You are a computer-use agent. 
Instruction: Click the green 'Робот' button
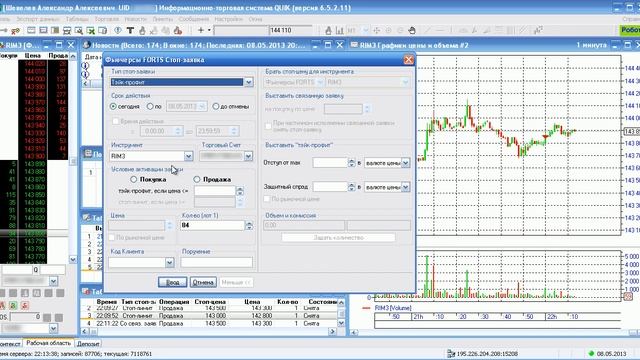click(x=630, y=30)
